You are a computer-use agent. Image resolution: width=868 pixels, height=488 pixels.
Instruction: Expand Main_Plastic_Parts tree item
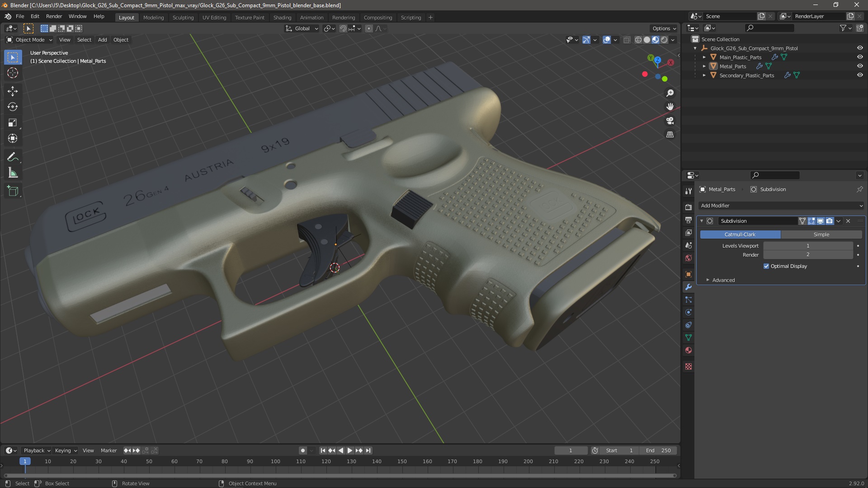pos(704,57)
